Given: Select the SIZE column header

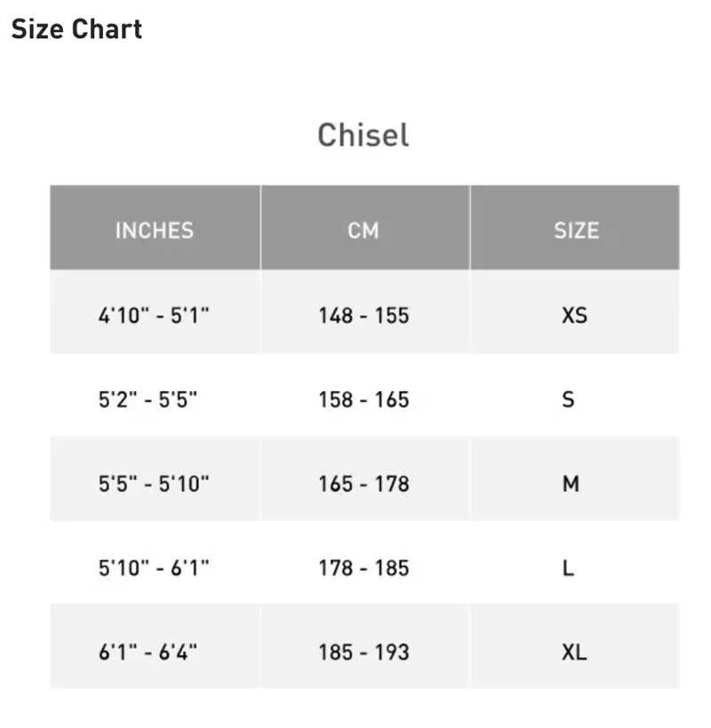Looking at the screenshot, I should coord(575,230).
